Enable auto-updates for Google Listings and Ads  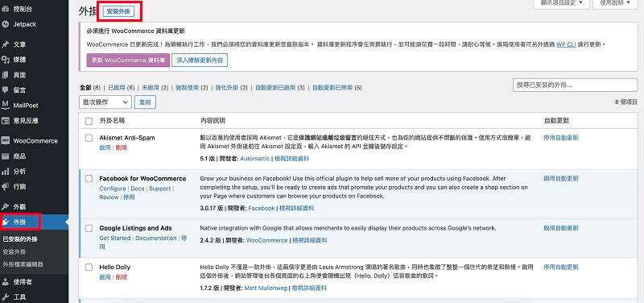560,228
